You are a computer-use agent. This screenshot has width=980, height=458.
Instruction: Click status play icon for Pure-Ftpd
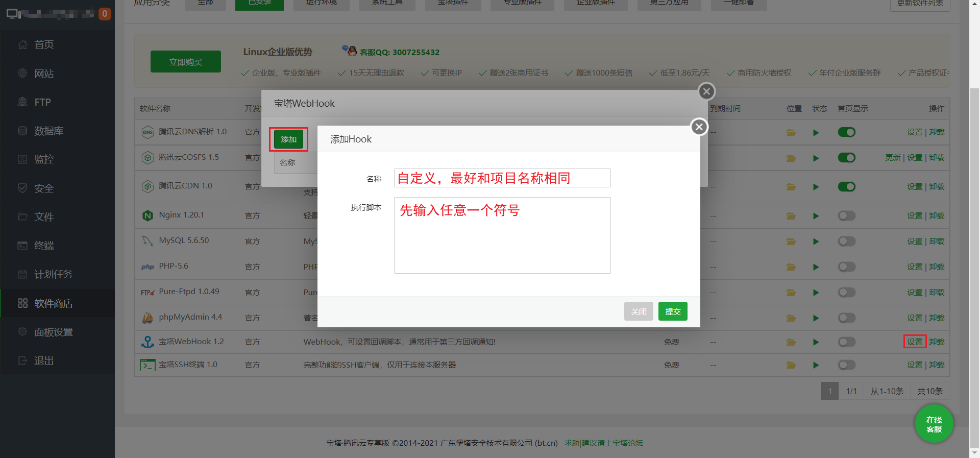[816, 293]
